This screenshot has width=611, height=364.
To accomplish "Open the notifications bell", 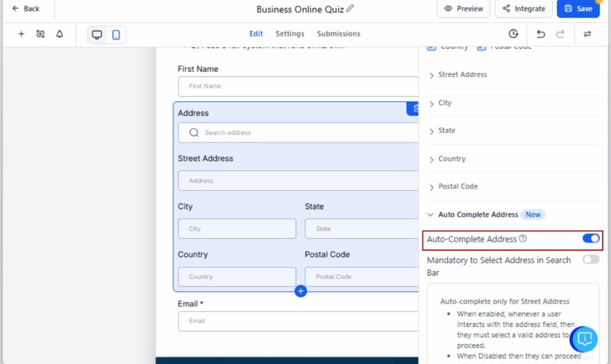I will pyautogui.click(x=59, y=34).
